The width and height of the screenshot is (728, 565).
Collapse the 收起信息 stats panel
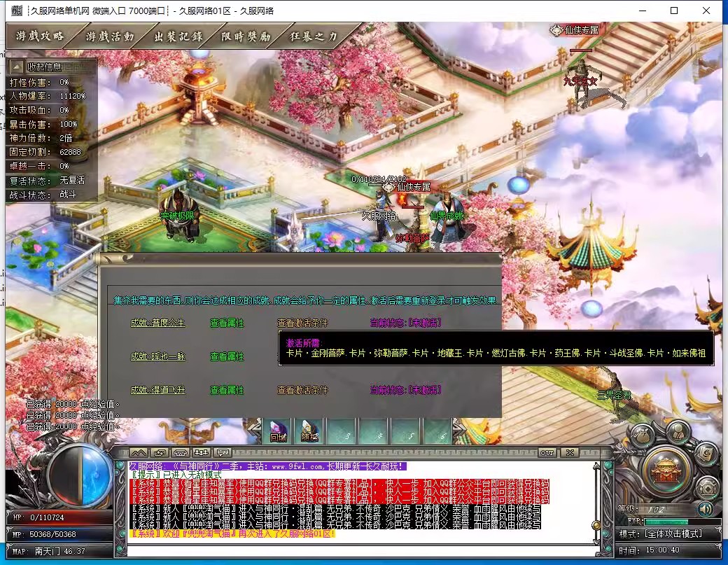17,67
